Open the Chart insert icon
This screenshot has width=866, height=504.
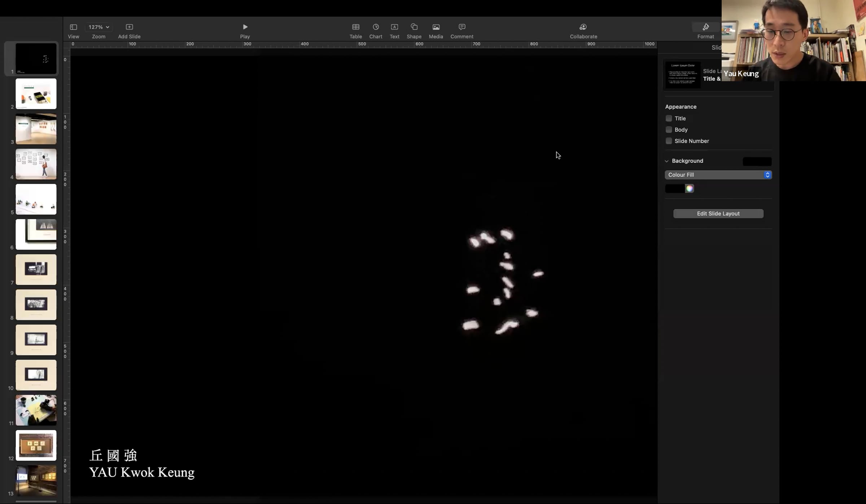[x=376, y=27]
